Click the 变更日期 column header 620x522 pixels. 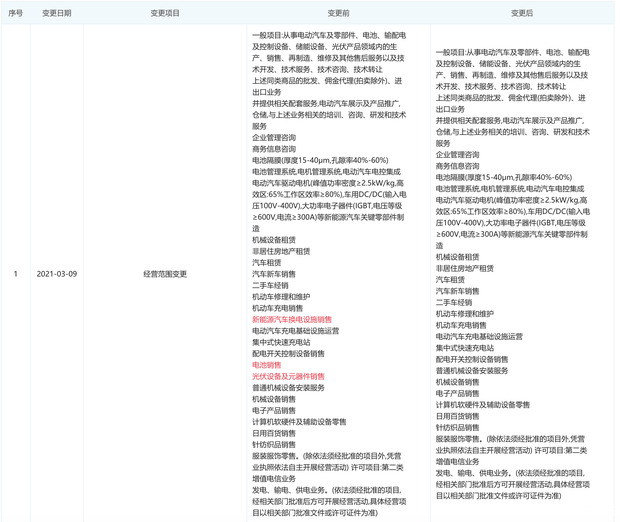pos(57,13)
